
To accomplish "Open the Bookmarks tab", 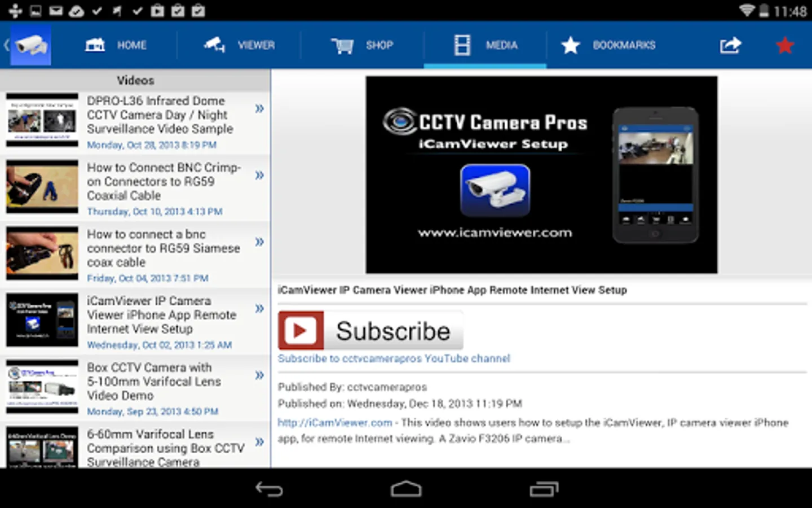I will 608,45.
